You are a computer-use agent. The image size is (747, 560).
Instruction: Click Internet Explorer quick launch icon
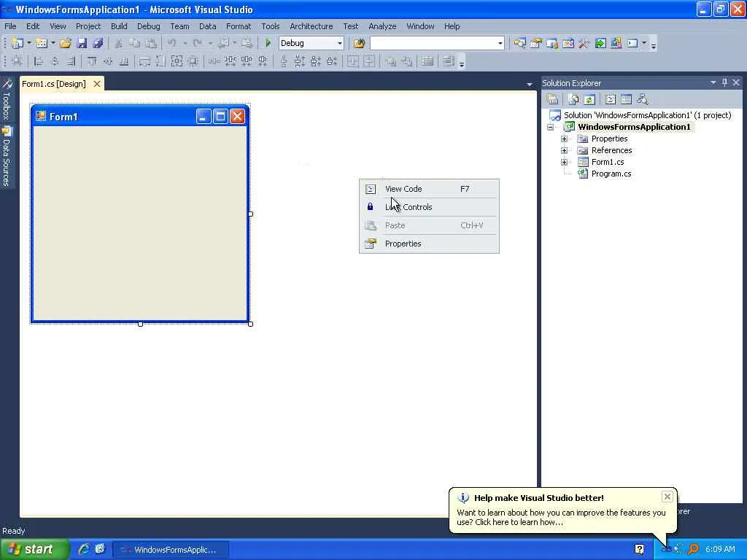click(83, 549)
